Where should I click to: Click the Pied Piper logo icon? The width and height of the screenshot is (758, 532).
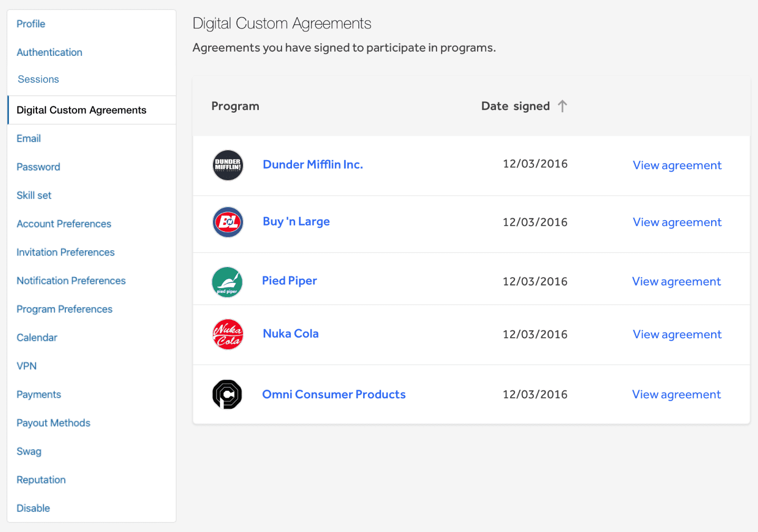(227, 282)
